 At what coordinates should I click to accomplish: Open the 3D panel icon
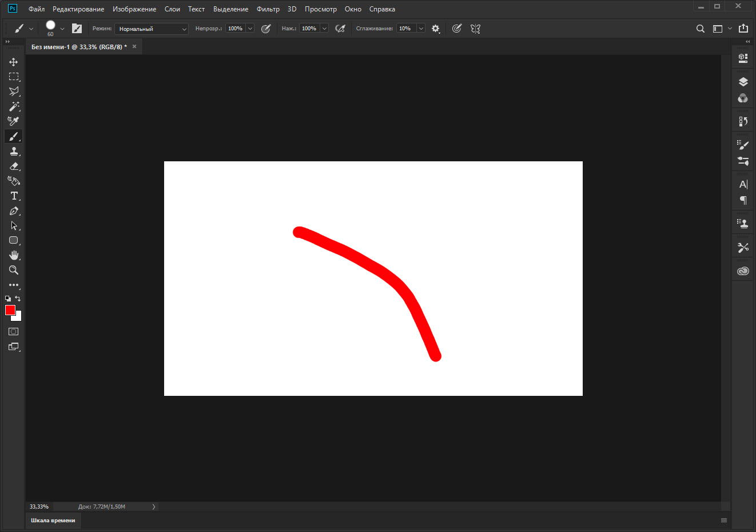click(x=743, y=57)
